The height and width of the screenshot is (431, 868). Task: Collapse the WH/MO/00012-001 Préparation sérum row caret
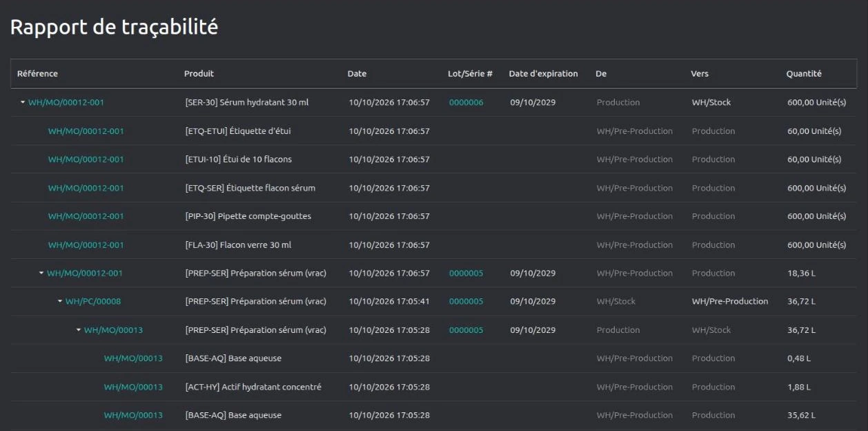tap(41, 273)
